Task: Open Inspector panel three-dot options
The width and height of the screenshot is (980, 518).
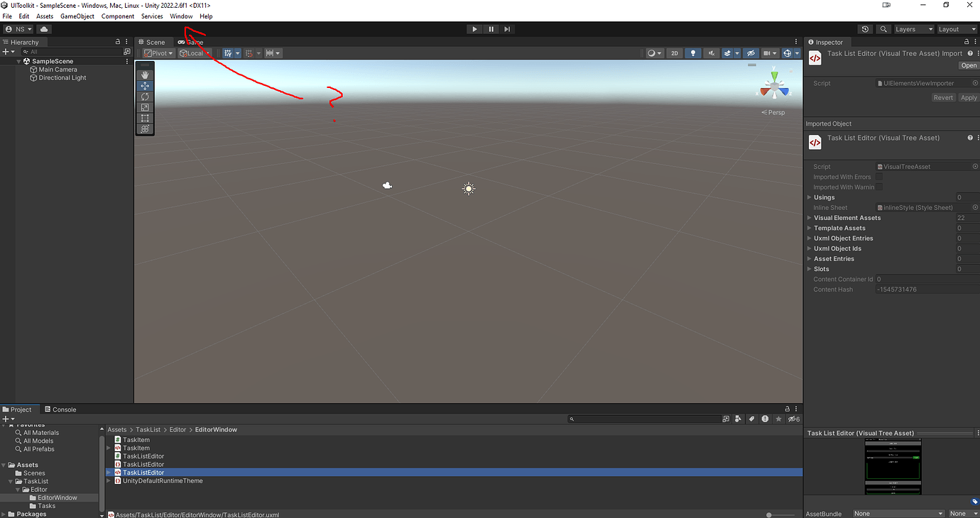Action: pos(975,42)
